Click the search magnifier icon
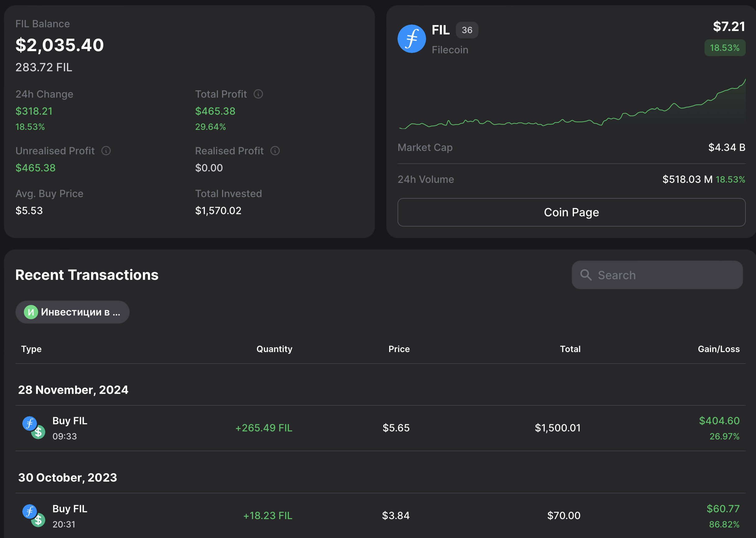This screenshot has width=756, height=538. click(x=586, y=275)
